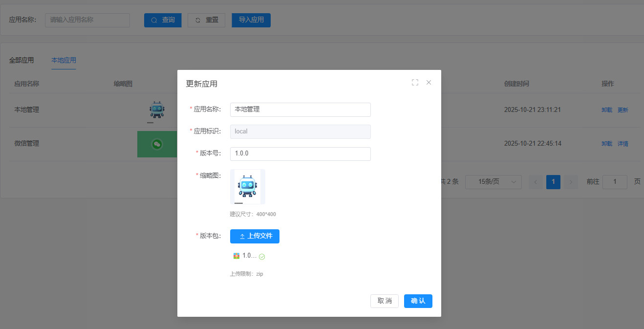
Task: Select the 本地应用 tab
Action: point(64,60)
